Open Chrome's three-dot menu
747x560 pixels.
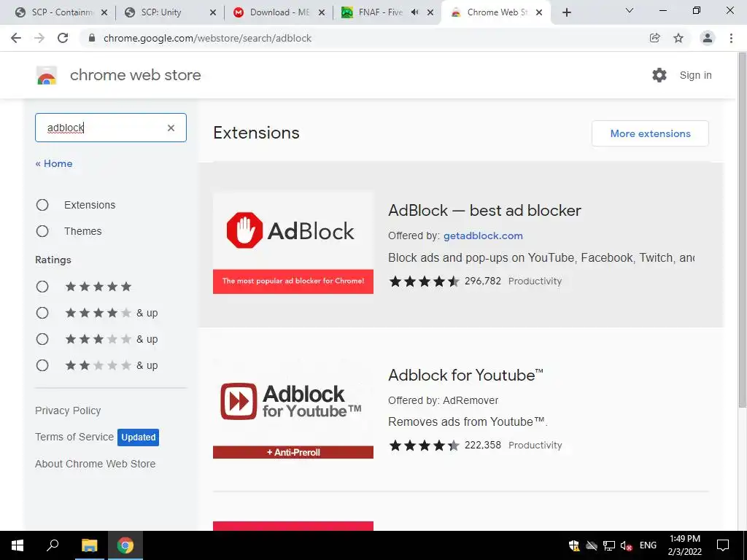coord(731,38)
